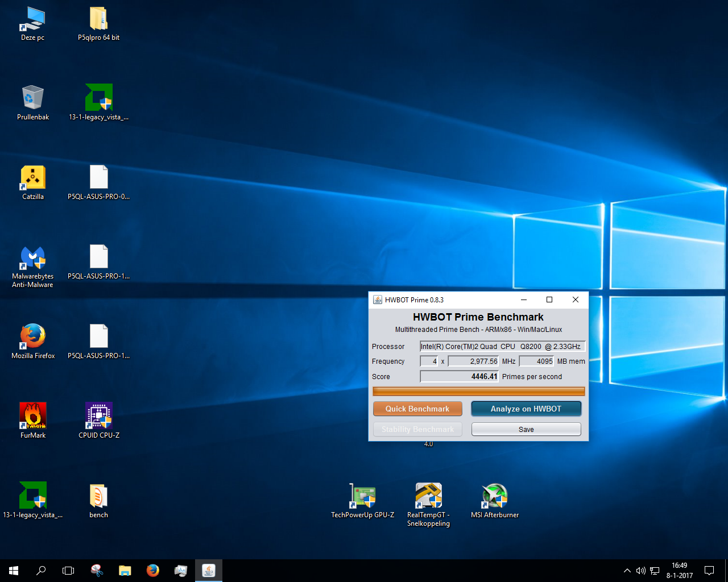Open the Action Center notifications icon
The image size is (728, 582).
(x=709, y=571)
